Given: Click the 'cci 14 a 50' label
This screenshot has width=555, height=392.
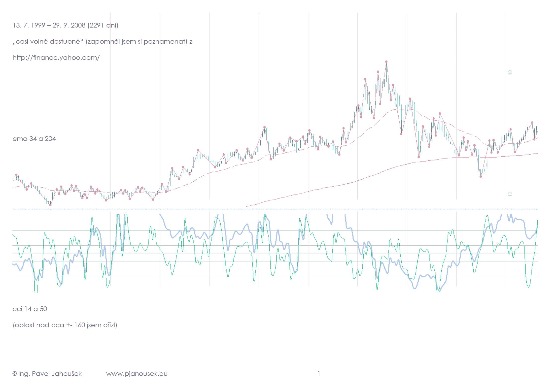Looking at the screenshot, I should click(30, 309).
